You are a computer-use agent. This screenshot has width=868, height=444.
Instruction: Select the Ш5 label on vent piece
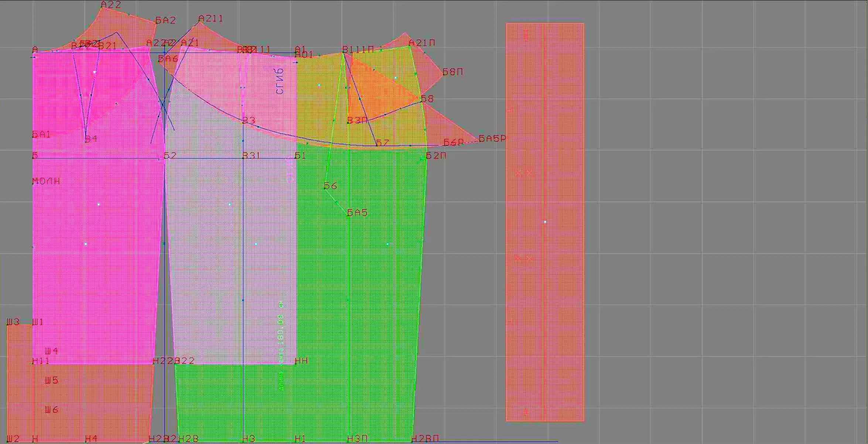click(x=52, y=380)
